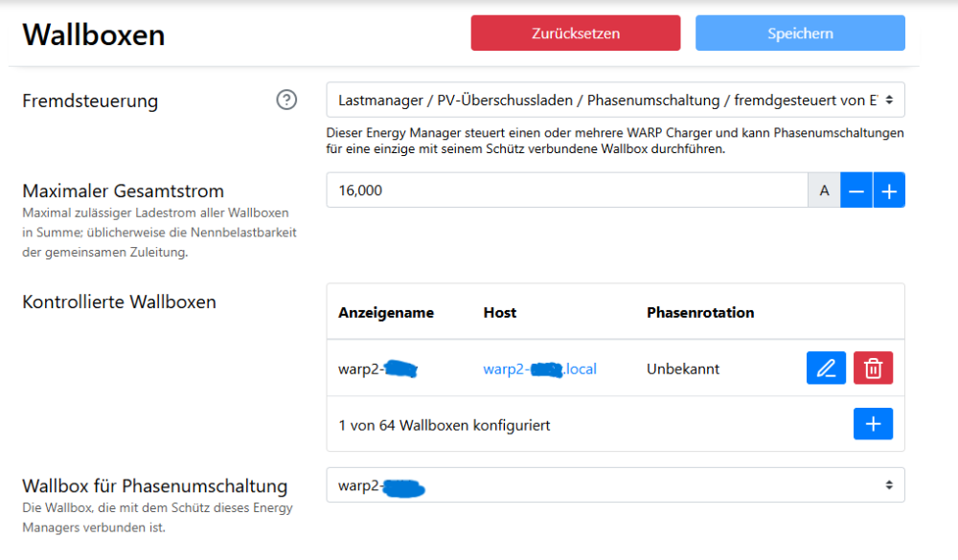Open the Fremdsteuerung dropdown
This screenshot has height=560, width=958.
pos(615,100)
